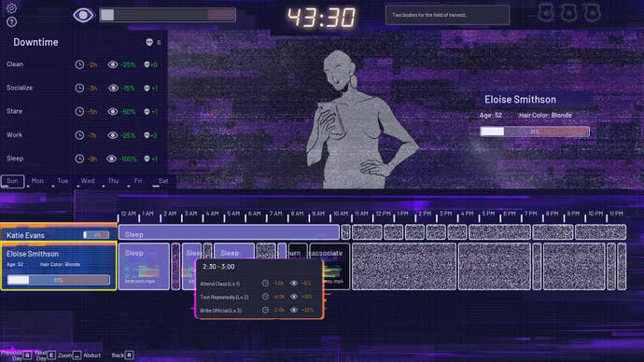Click the clock icon next to Attend Class
This screenshot has width=644, height=362.
click(265, 284)
